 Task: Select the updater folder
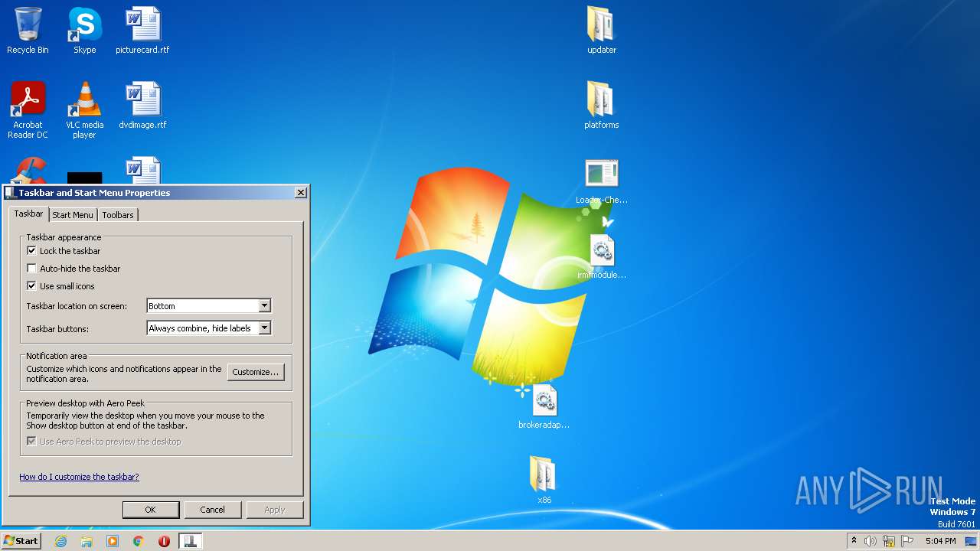click(x=602, y=31)
